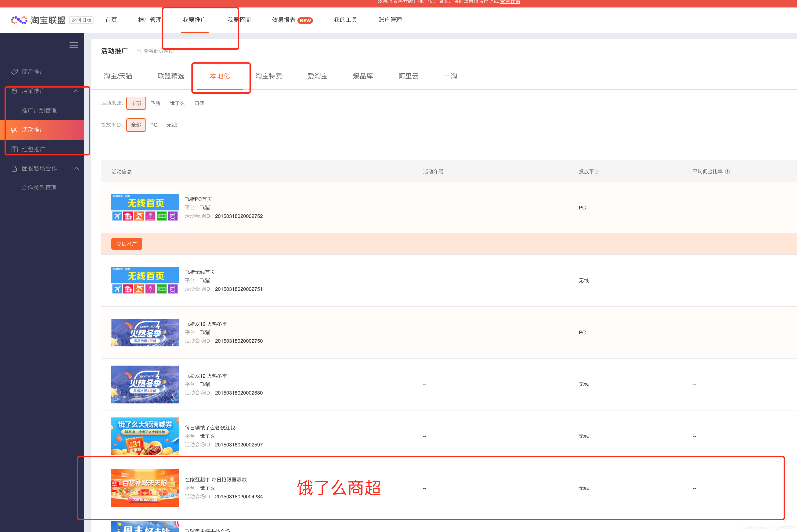Image resolution: width=797 pixels, height=532 pixels.
Task: Click activity ID 20150318020002680
Action: (239, 393)
